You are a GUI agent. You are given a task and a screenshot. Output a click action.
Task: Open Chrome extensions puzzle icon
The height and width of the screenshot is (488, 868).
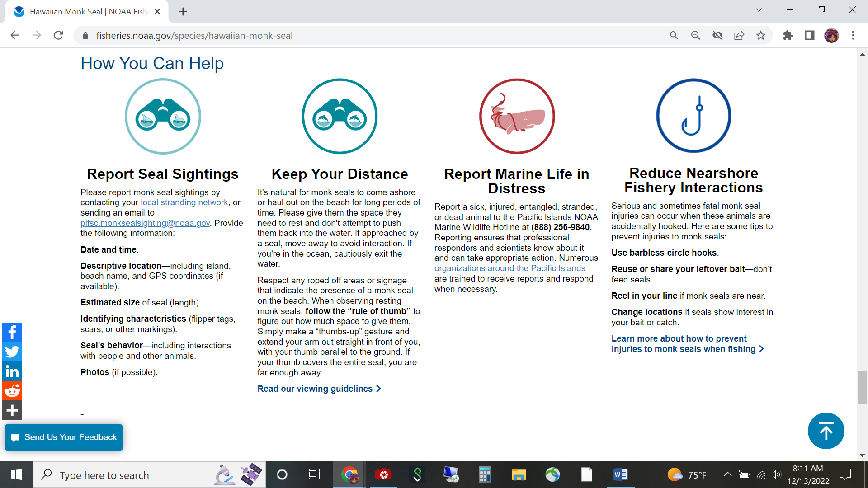point(788,35)
